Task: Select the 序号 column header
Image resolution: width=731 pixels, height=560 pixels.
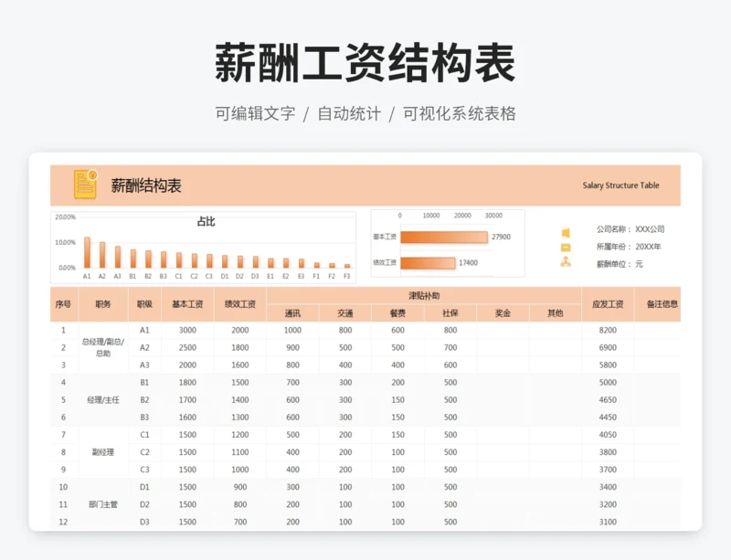Action: [63, 304]
